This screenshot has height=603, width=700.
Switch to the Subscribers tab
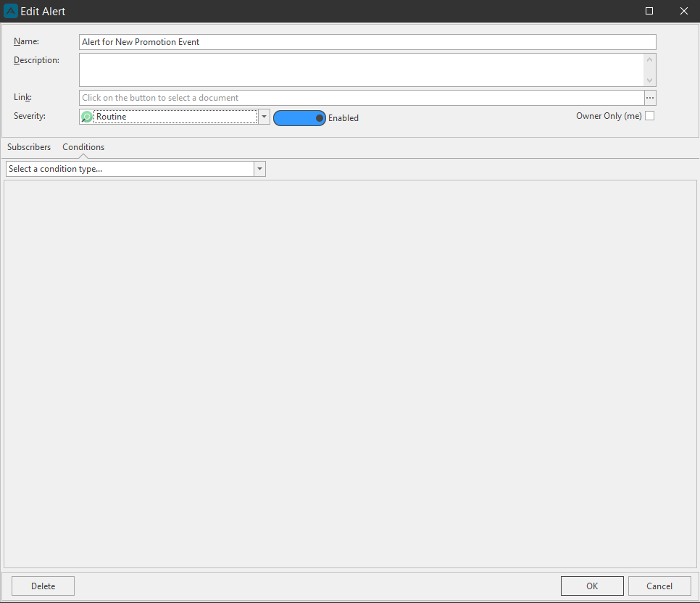[x=29, y=147]
